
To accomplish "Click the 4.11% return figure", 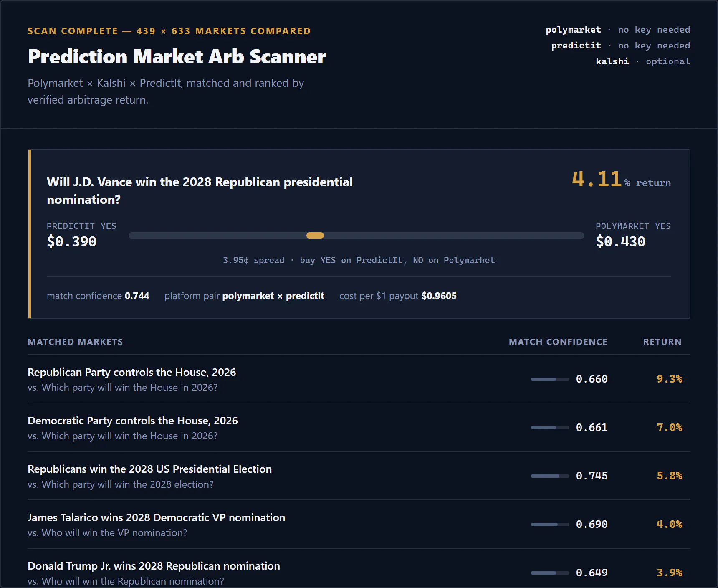I will coord(621,180).
